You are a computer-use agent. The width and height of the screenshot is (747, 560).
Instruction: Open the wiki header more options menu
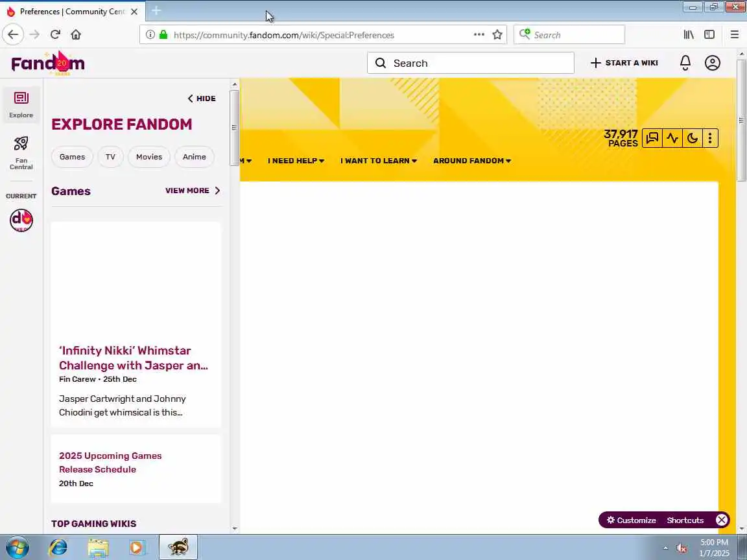[710, 138]
